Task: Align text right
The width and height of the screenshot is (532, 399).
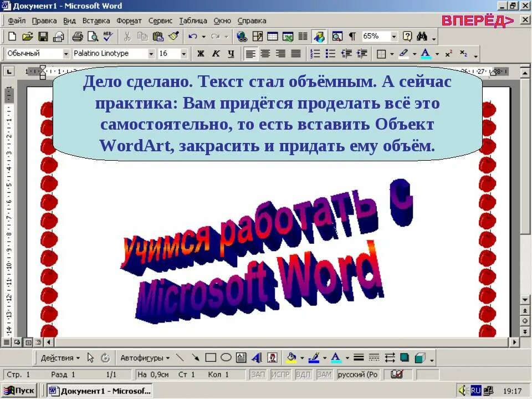Action: 280,54
